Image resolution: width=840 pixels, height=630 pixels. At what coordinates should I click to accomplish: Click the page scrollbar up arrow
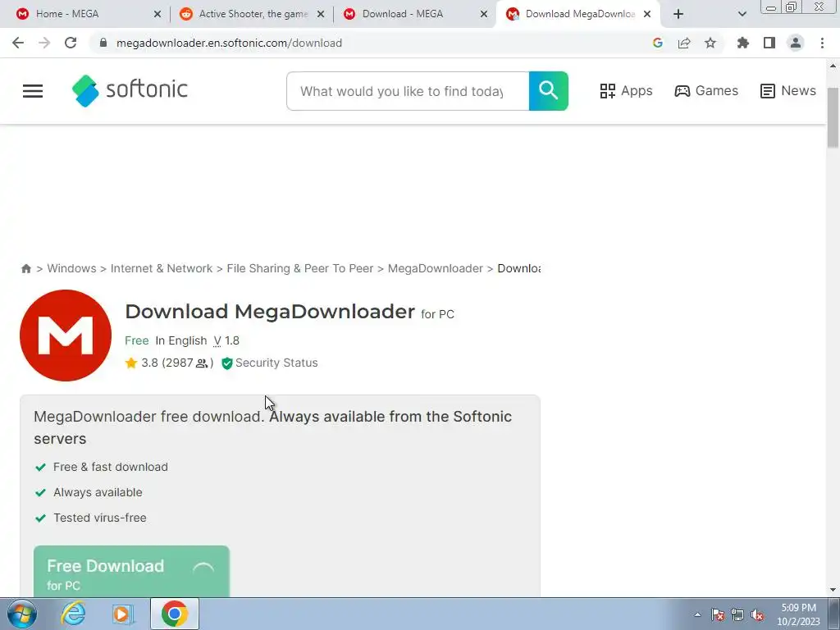click(x=833, y=66)
